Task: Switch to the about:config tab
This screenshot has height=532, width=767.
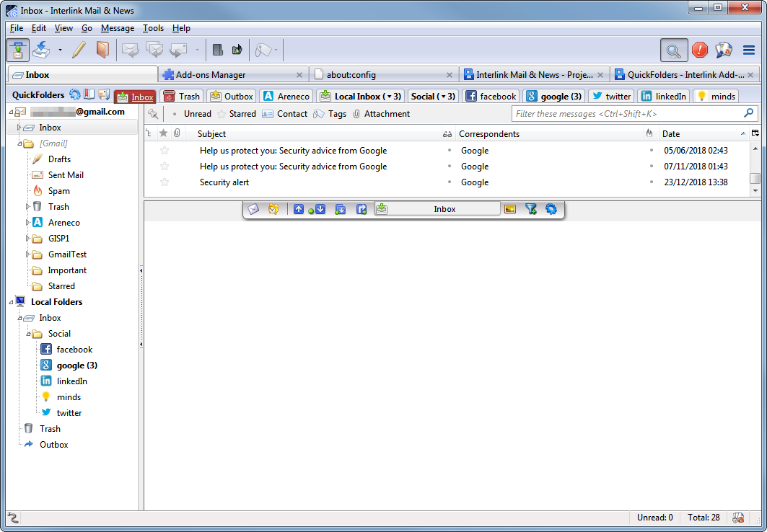Action: pyautogui.click(x=384, y=75)
